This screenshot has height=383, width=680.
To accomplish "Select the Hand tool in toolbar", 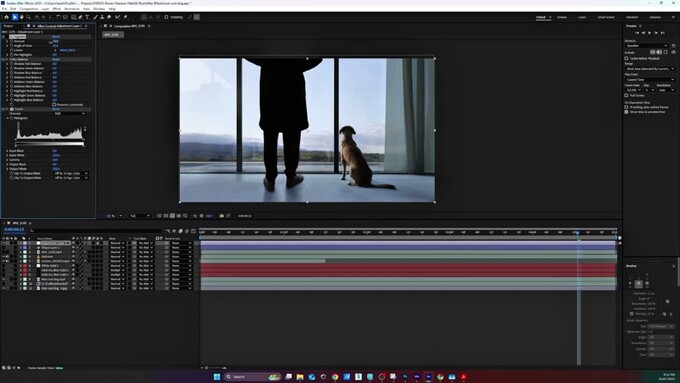I will tap(22, 17).
